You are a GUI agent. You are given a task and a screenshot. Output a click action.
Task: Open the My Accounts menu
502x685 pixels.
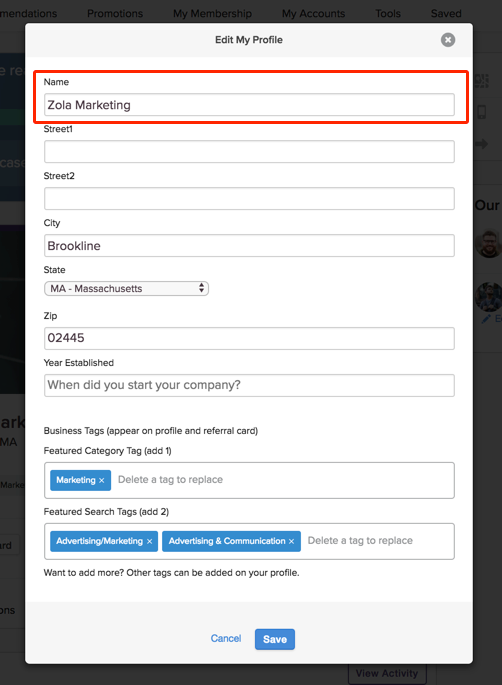pyautogui.click(x=313, y=14)
